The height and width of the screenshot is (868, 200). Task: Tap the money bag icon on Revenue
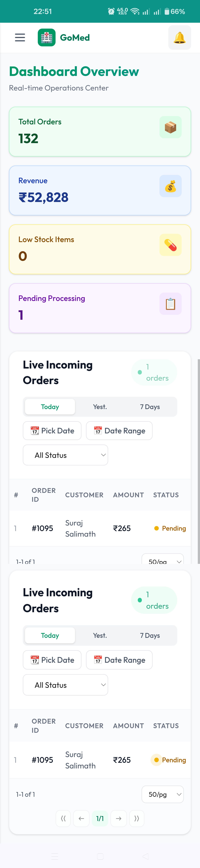170,186
